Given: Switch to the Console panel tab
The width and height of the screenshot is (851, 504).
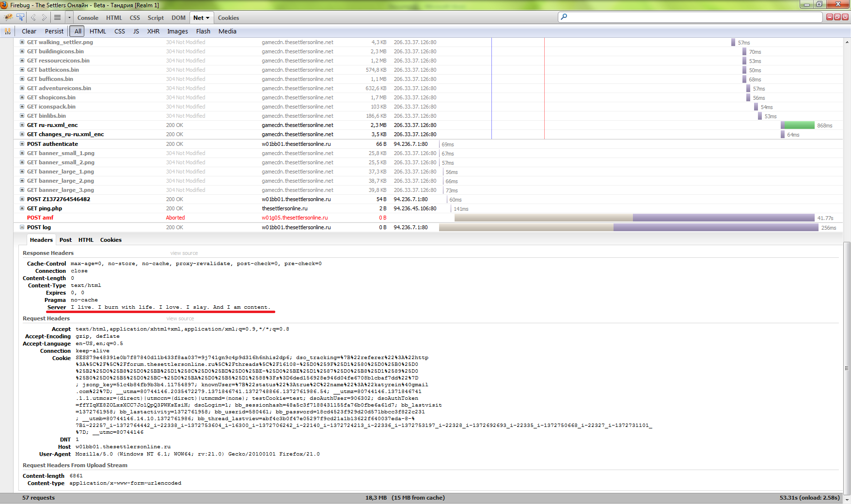Looking at the screenshot, I should pyautogui.click(x=88, y=18).
